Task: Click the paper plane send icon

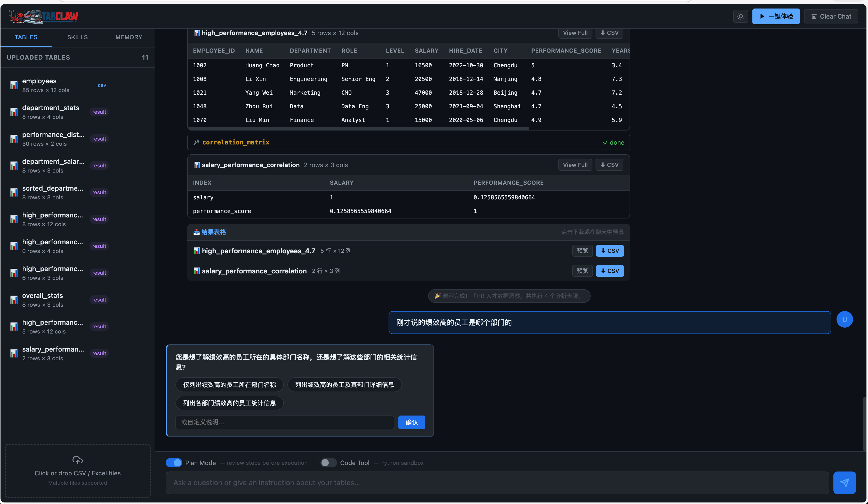Action: coord(844,483)
